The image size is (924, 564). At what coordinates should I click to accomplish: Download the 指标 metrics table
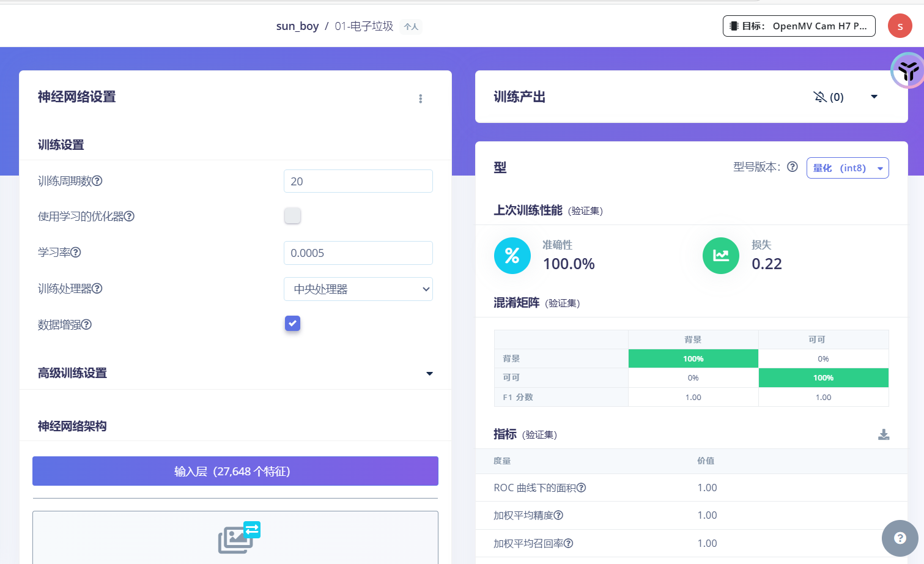point(884,434)
